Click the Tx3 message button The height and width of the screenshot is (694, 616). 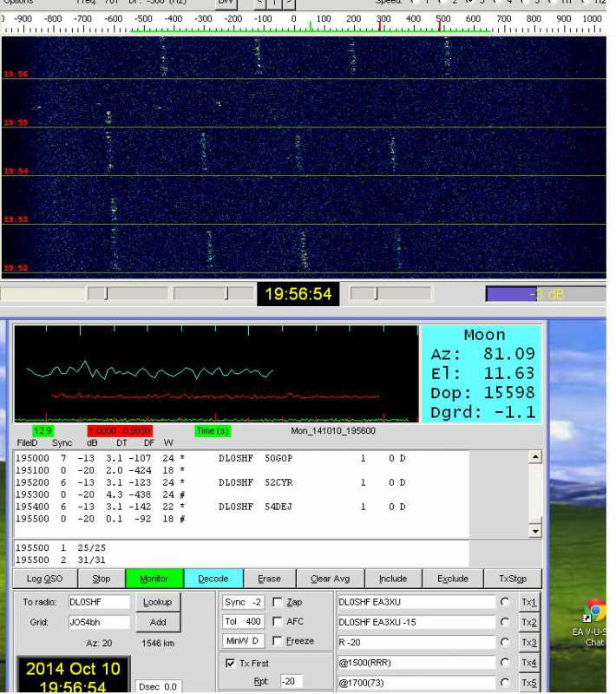[528, 643]
